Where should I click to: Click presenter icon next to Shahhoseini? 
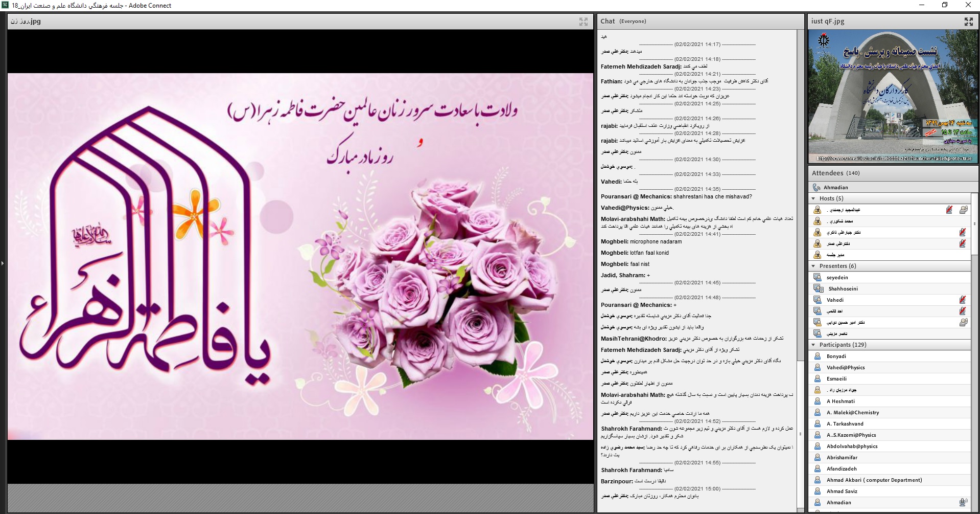[818, 288]
